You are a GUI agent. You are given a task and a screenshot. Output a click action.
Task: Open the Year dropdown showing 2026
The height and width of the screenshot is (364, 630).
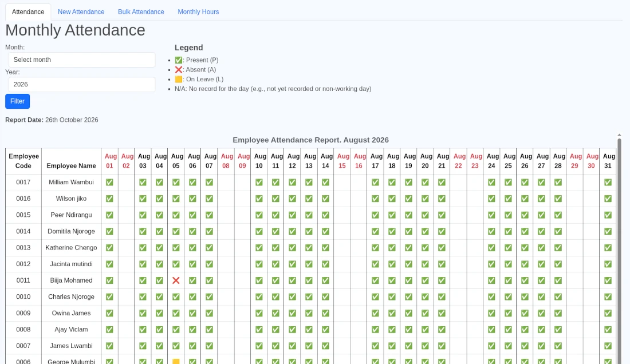[x=81, y=85]
